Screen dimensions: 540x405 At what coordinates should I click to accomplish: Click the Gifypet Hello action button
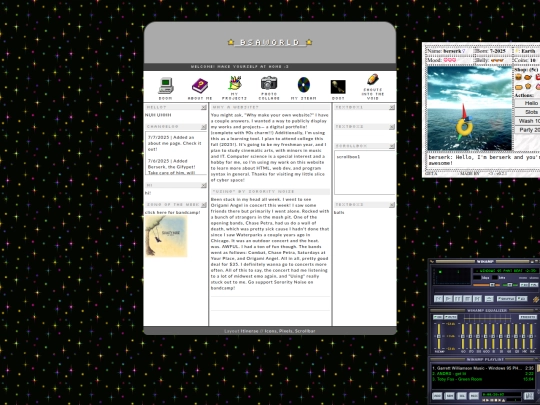tap(527, 103)
